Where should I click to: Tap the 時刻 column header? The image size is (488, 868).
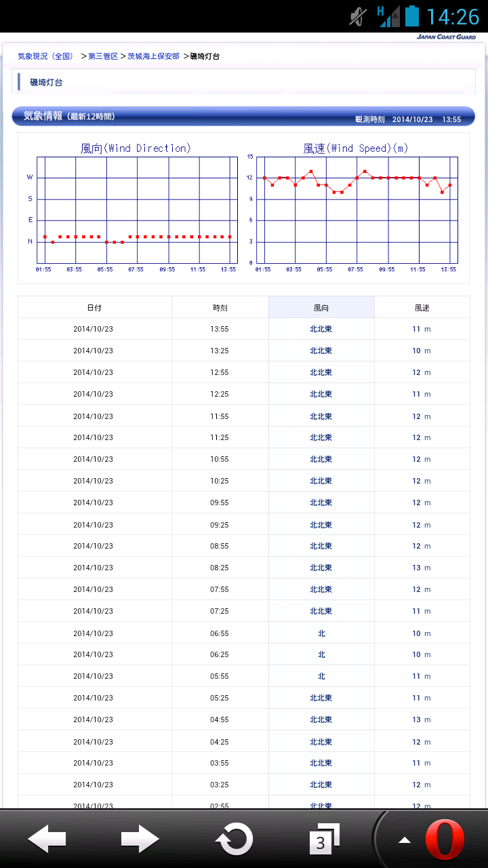[x=220, y=307]
